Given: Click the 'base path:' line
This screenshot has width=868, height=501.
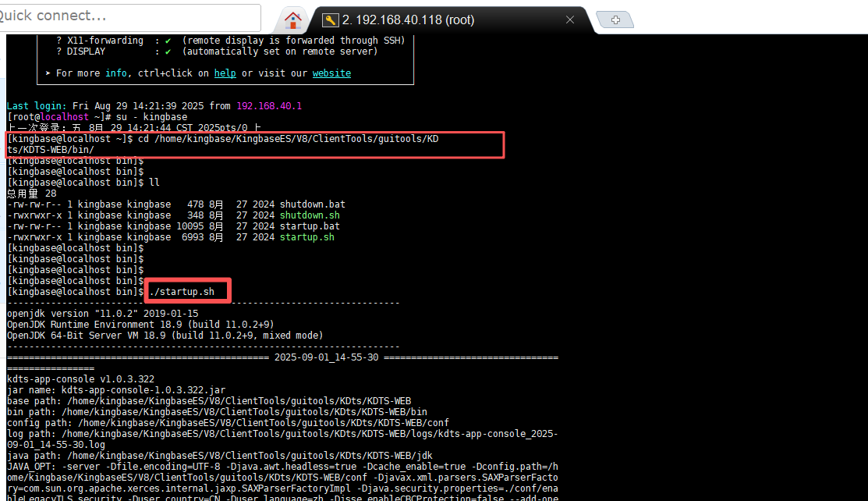Looking at the screenshot, I should 209,400.
